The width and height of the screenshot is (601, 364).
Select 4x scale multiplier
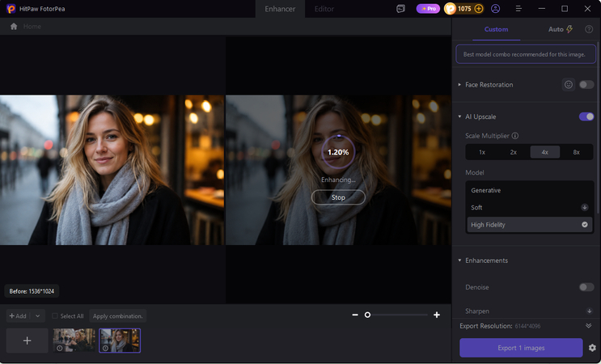coord(544,152)
